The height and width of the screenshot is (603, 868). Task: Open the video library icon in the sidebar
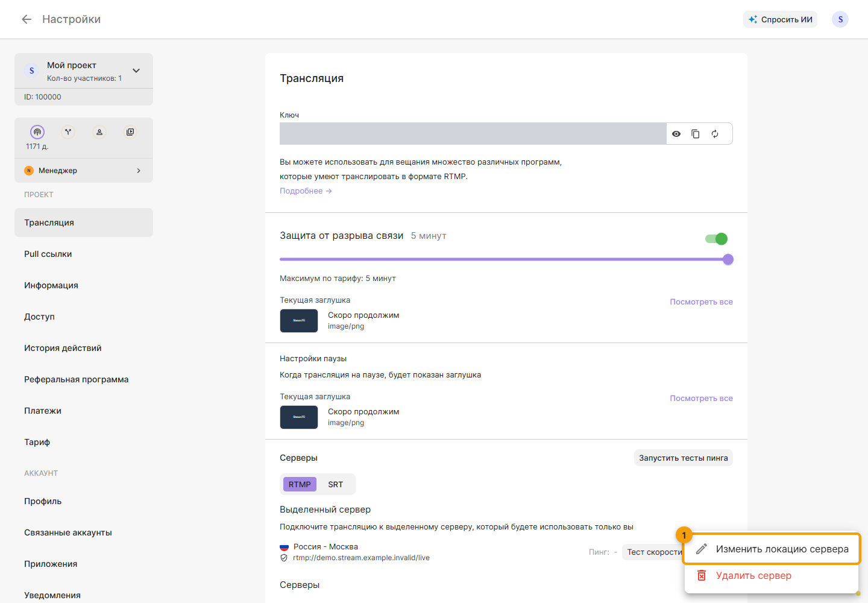(x=130, y=132)
